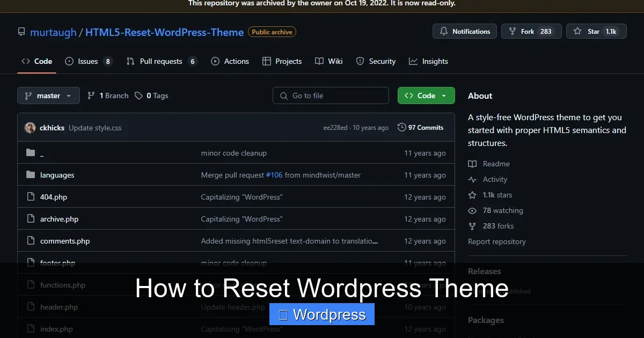The image size is (644, 338).
Task: Click the bell icon in Notifications
Action: coord(444,32)
